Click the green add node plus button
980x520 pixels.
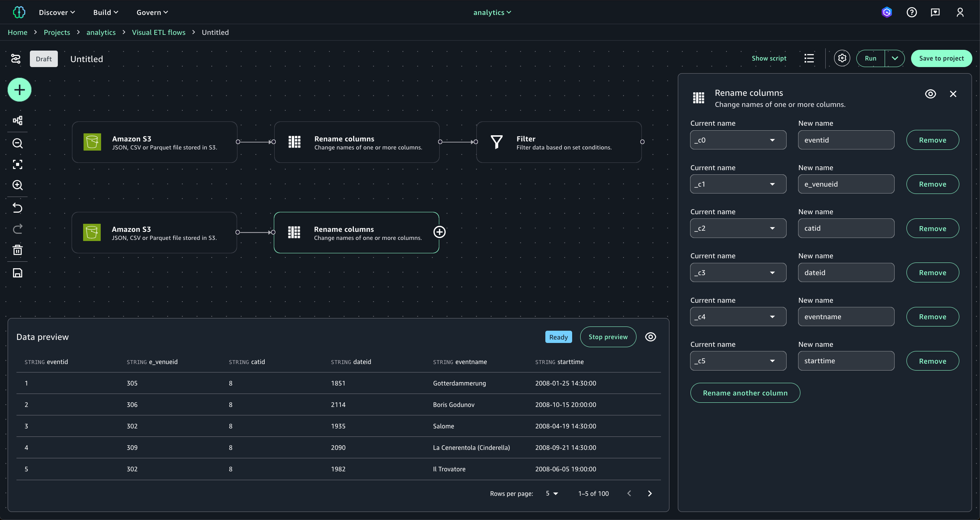20,90
